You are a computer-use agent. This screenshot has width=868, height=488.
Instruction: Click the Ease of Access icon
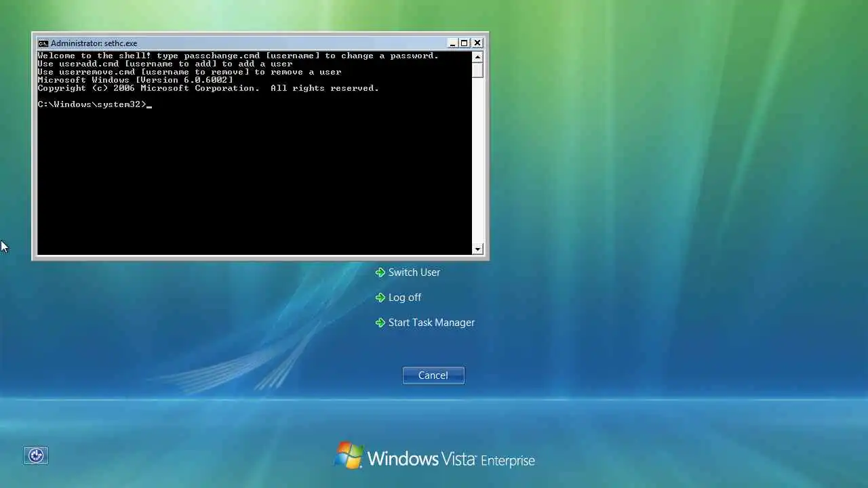pyautogui.click(x=36, y=455)
